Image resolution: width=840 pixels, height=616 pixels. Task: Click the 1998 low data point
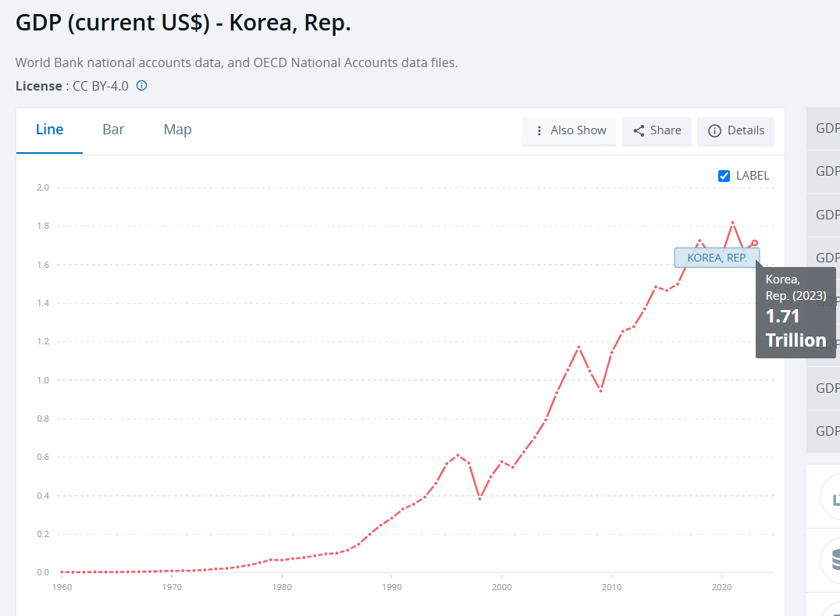(479, 498)
